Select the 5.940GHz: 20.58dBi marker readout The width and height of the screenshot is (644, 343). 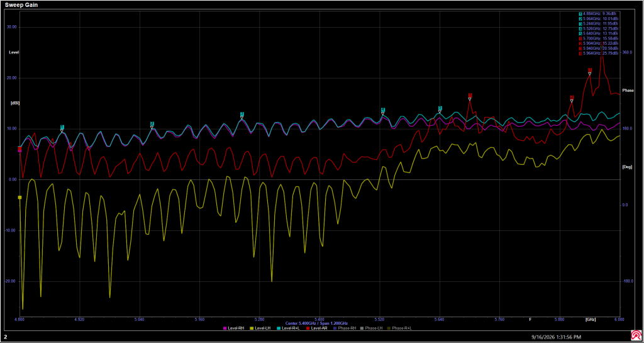(x=599, y=48)
